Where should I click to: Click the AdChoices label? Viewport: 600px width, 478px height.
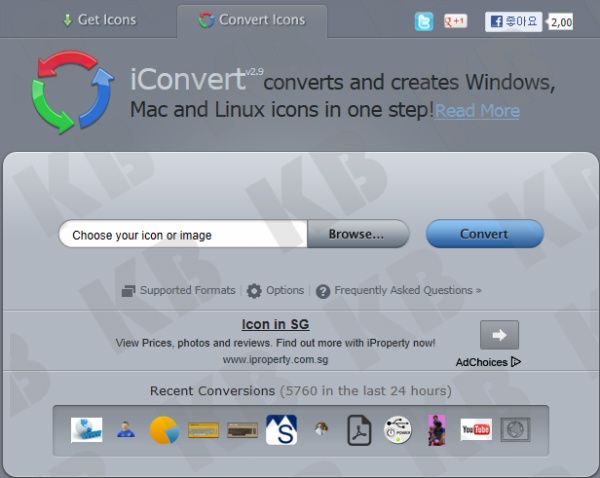[481, 362]
